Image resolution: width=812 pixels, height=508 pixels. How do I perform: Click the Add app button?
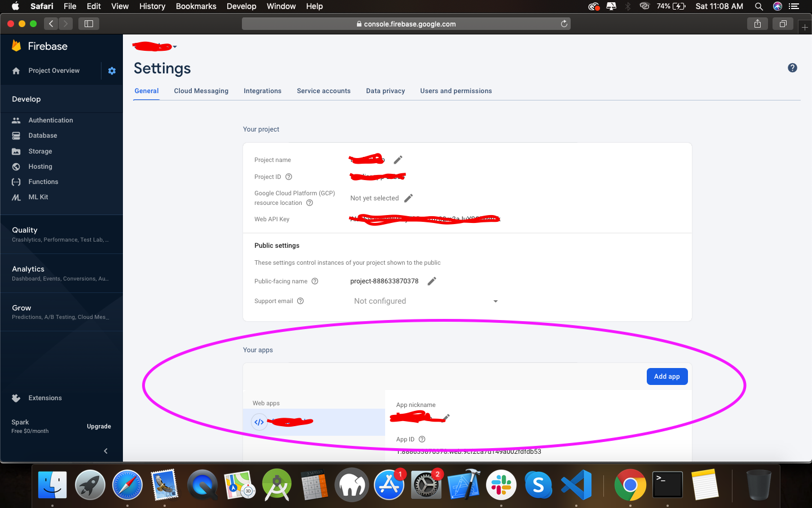tap(667, 376)
